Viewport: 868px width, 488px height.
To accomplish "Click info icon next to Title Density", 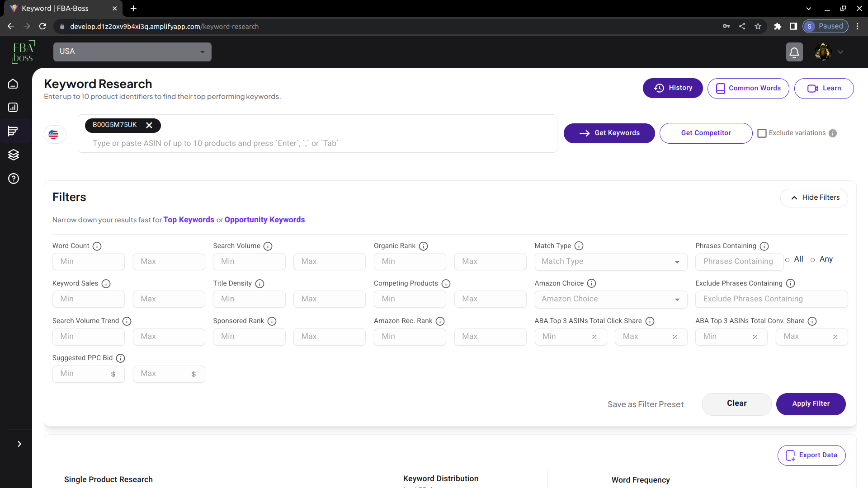I will click(259, 284).
